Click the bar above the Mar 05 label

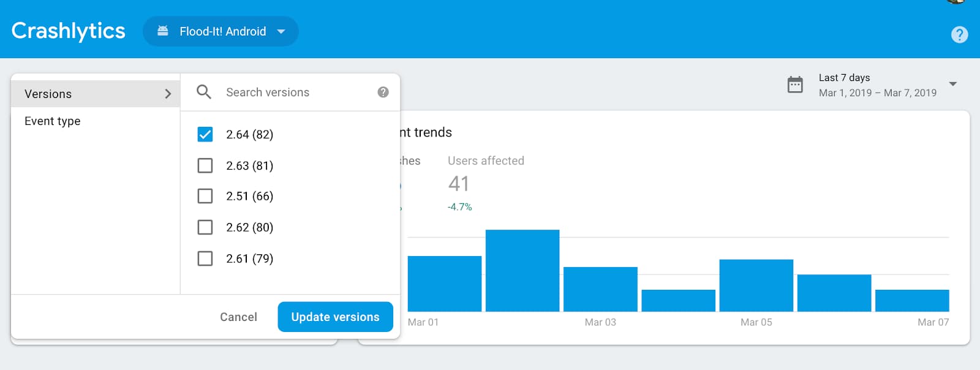[756, 285]
